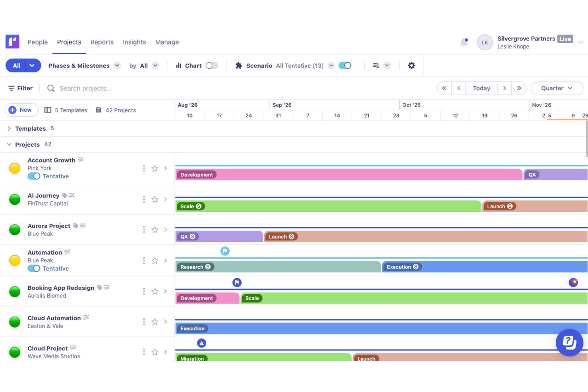Expand Account Growth row chevron
This screenshot has width=588, height=392.
[166, 168]
